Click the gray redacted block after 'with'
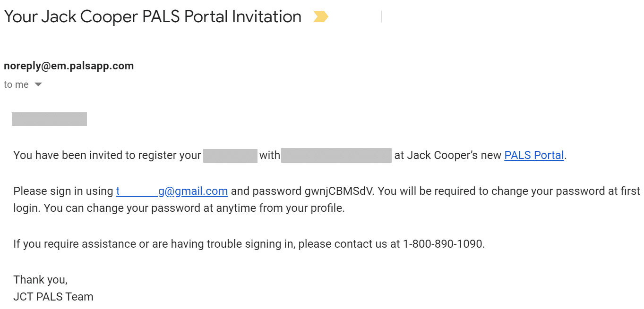The height and width of the screenshot is (309, 644). pyautogui.click(x=336, y=155)
